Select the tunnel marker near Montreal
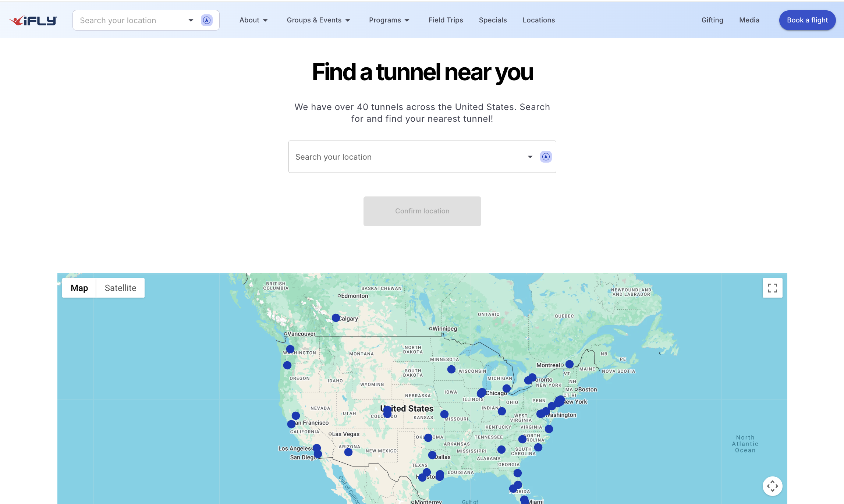The height and width of the screenshot is (504, 844). coord(570,364)
